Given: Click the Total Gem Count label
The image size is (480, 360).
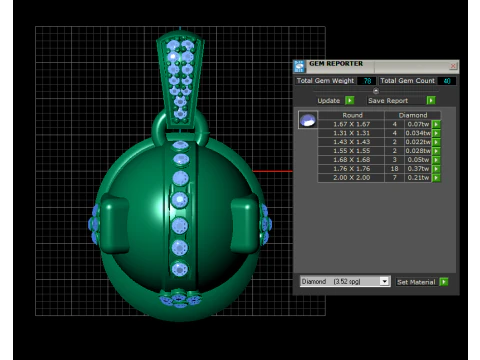Looking at the screenshot, I should (x=407, y=81).
